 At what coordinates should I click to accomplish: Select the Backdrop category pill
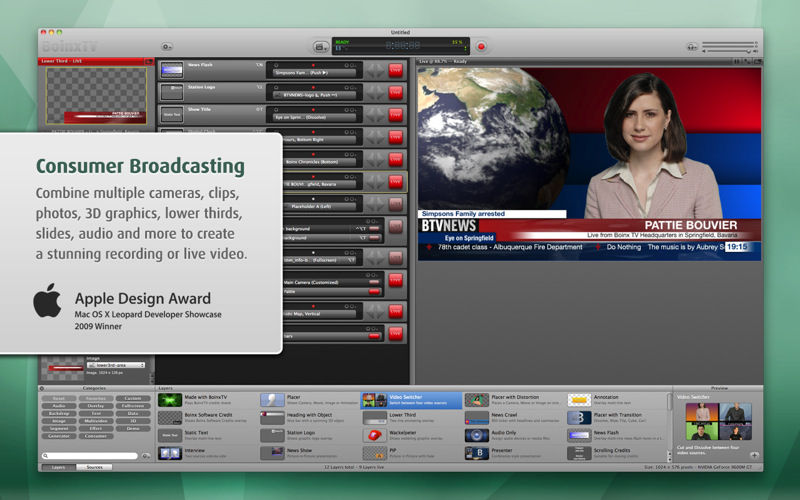click(x=59, y=414)
